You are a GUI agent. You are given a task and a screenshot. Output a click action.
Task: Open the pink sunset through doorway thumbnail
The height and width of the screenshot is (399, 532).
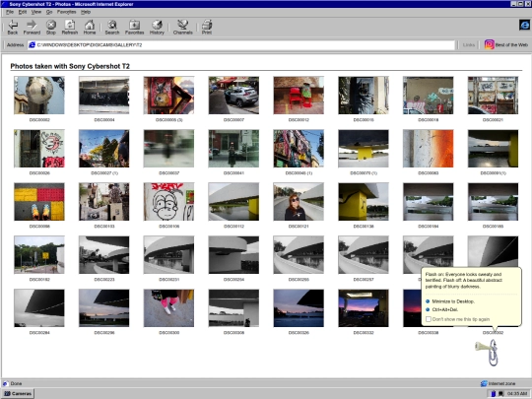pos(364,308)
